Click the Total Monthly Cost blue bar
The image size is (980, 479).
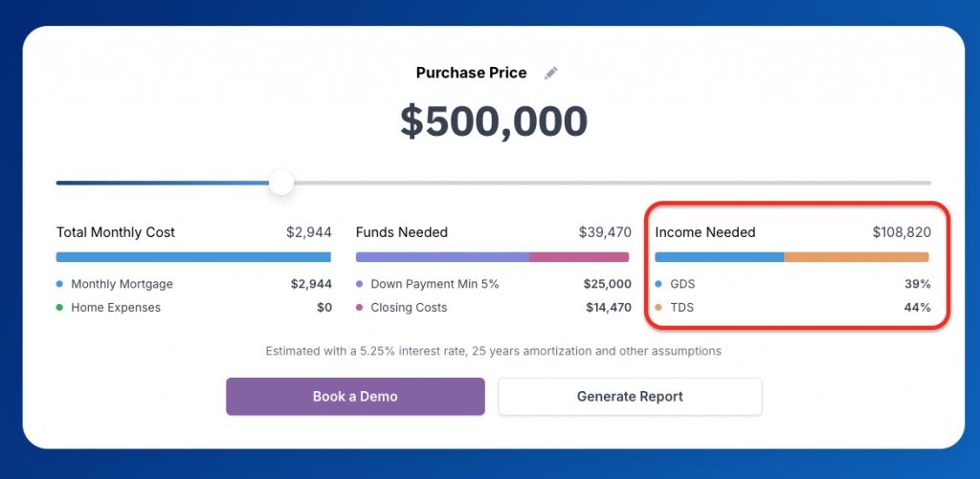(x=193, y=256)
